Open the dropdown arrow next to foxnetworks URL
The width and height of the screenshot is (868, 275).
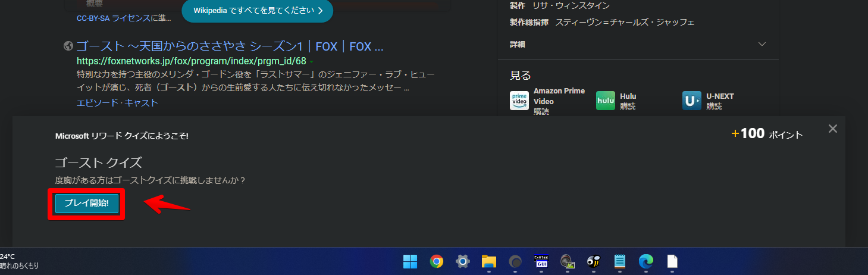(311, 61)
